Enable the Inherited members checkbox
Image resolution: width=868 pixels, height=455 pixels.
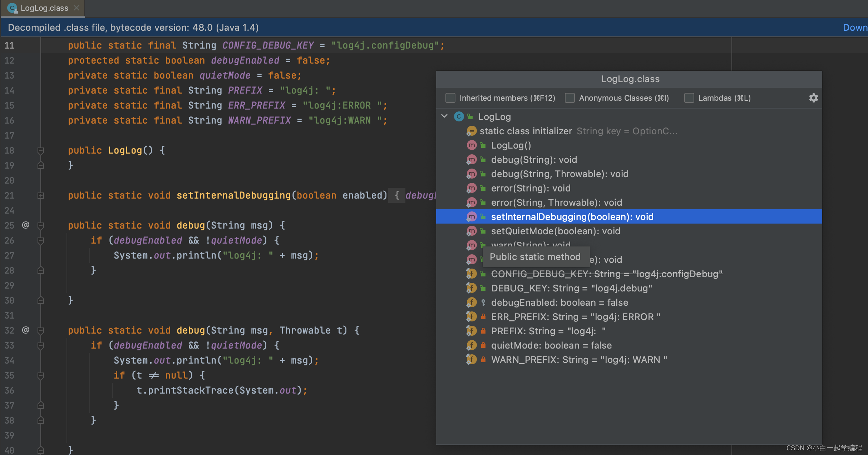tap(450, 98)
